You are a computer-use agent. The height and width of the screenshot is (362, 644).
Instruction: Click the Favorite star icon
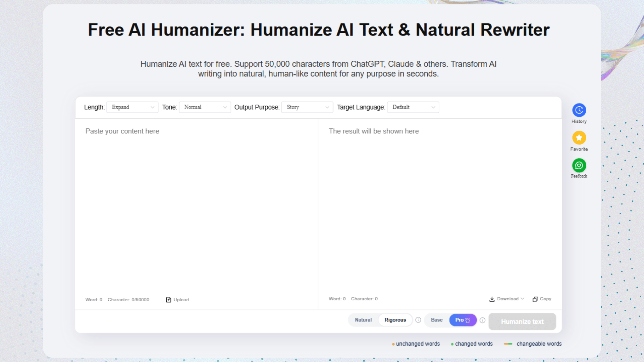(579, 138)
